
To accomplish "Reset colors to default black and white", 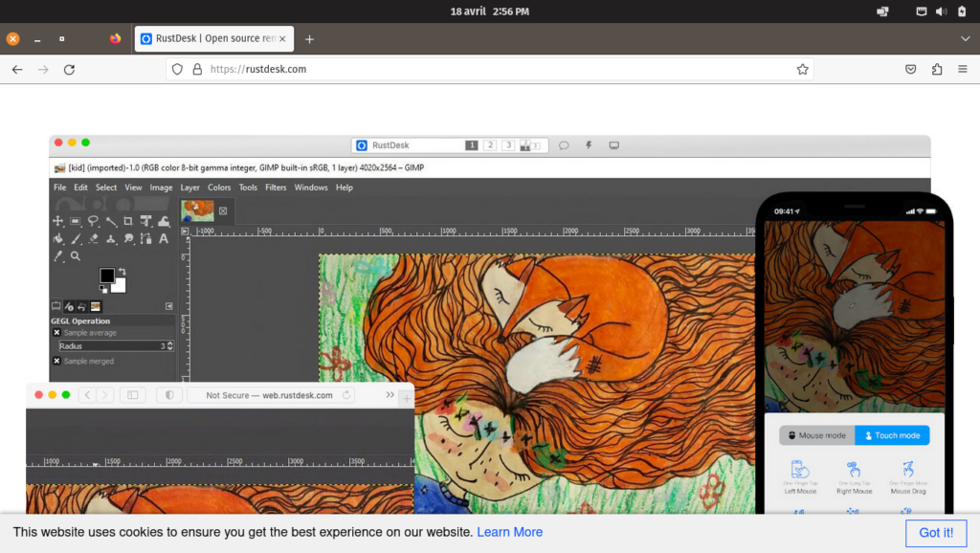I will click(x=103, y=289).
